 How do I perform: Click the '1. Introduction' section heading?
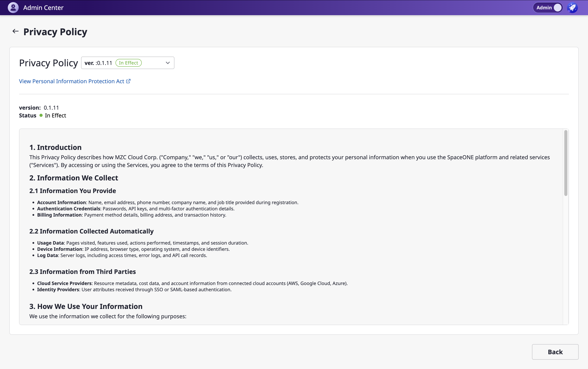point(55,147)
